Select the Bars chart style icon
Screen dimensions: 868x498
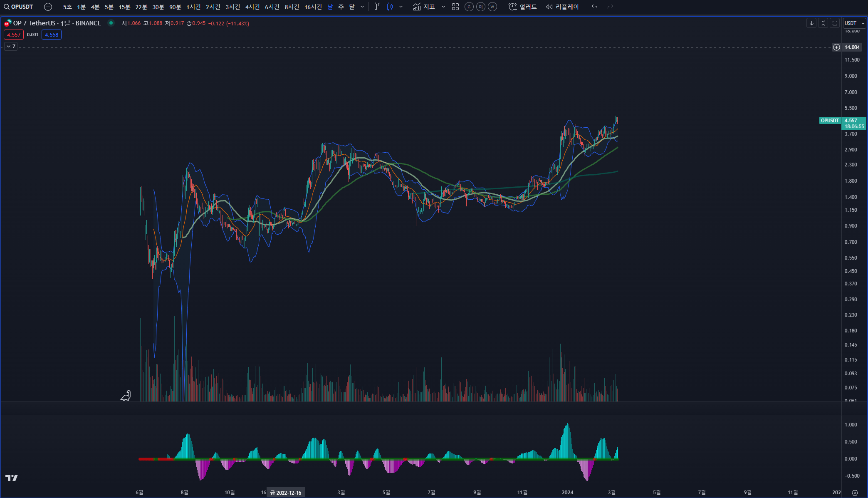(x=377, y=7)
